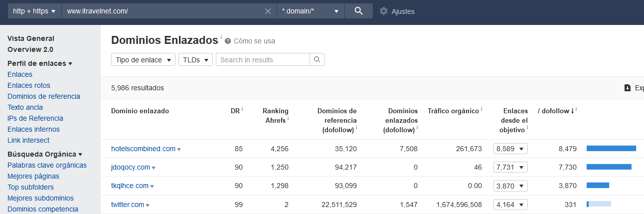Screen dimensions: 644x214
Task: Open Mejores páginas report
Action: (33, 176)
